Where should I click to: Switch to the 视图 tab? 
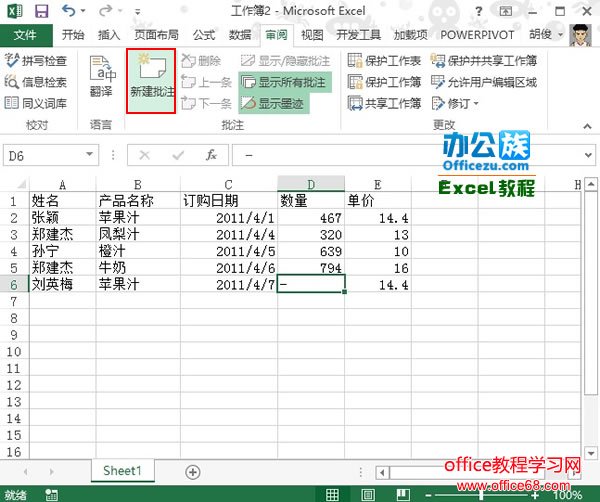click(x=312, y=35)
